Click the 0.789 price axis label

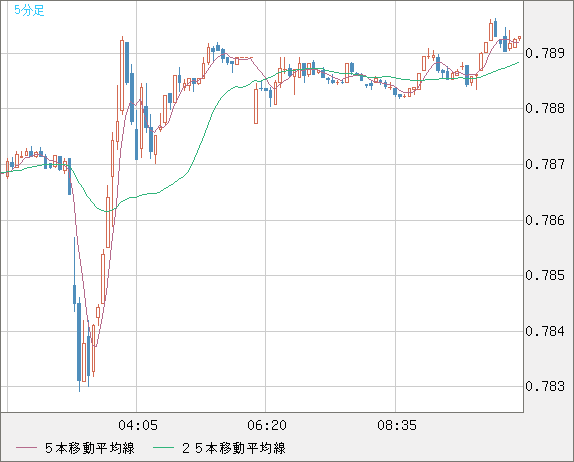[x=545, y=53]
